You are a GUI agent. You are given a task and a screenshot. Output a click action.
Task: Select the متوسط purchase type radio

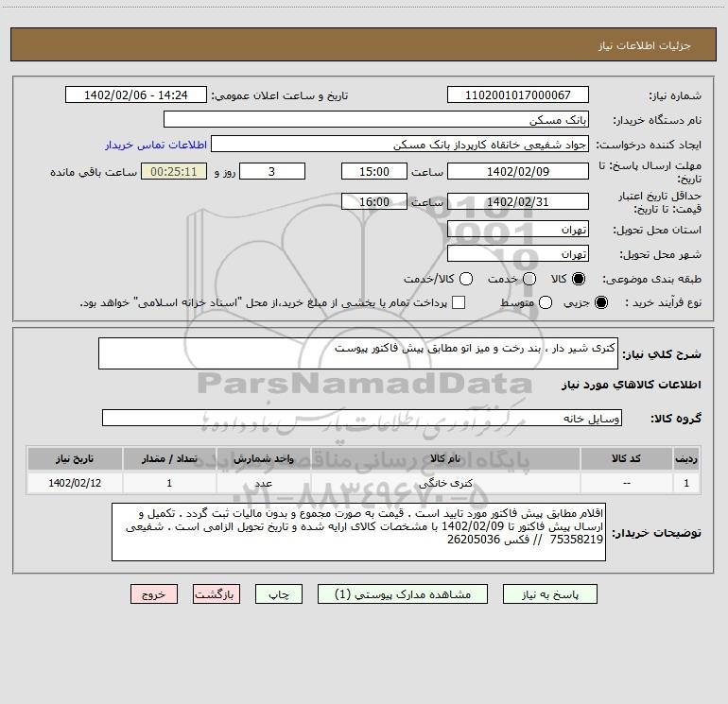pyautogui.click(x=546, y=302)
